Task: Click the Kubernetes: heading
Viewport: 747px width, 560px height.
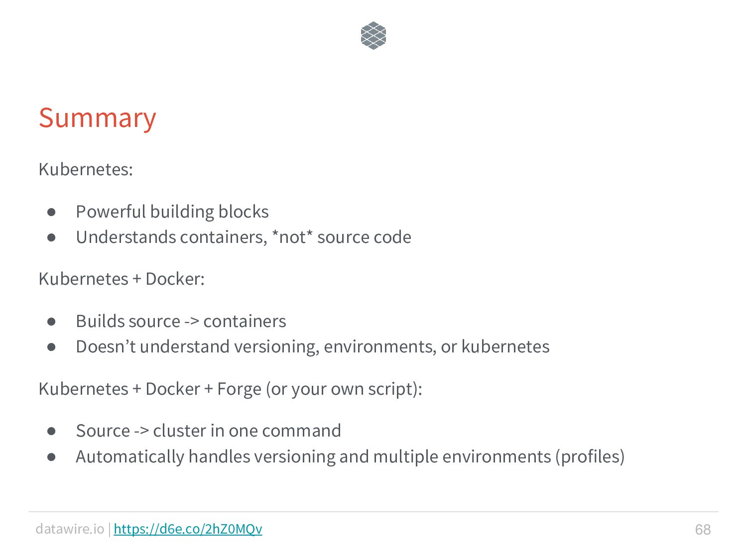Action: tap(86, 169)
